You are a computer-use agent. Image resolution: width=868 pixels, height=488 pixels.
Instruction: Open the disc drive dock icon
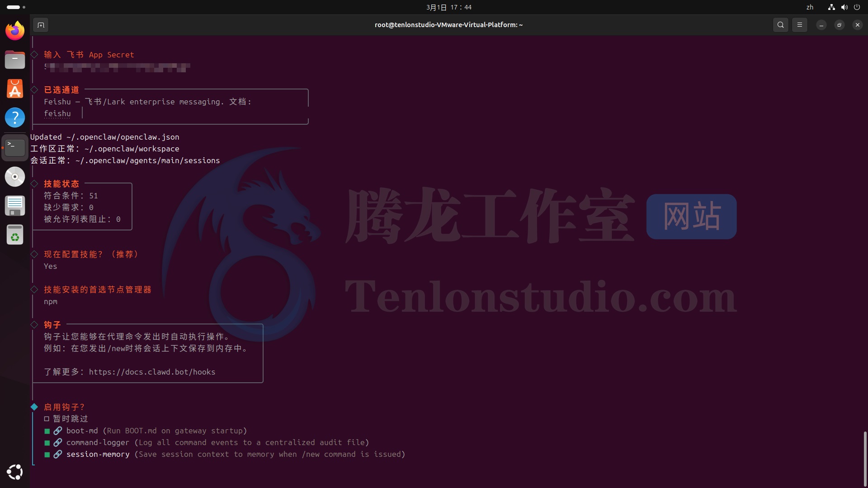(15, 177)
